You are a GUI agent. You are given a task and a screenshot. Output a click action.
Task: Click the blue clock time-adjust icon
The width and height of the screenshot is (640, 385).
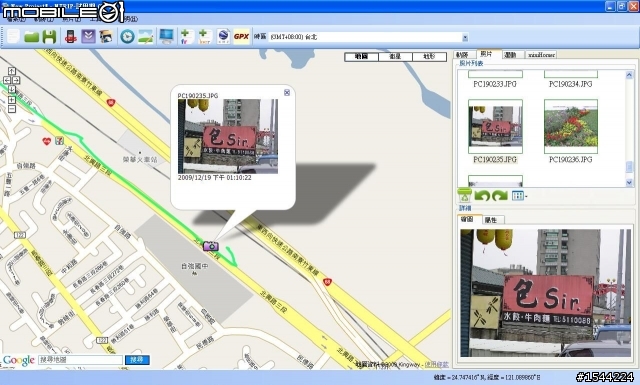(x=127, y=37)
